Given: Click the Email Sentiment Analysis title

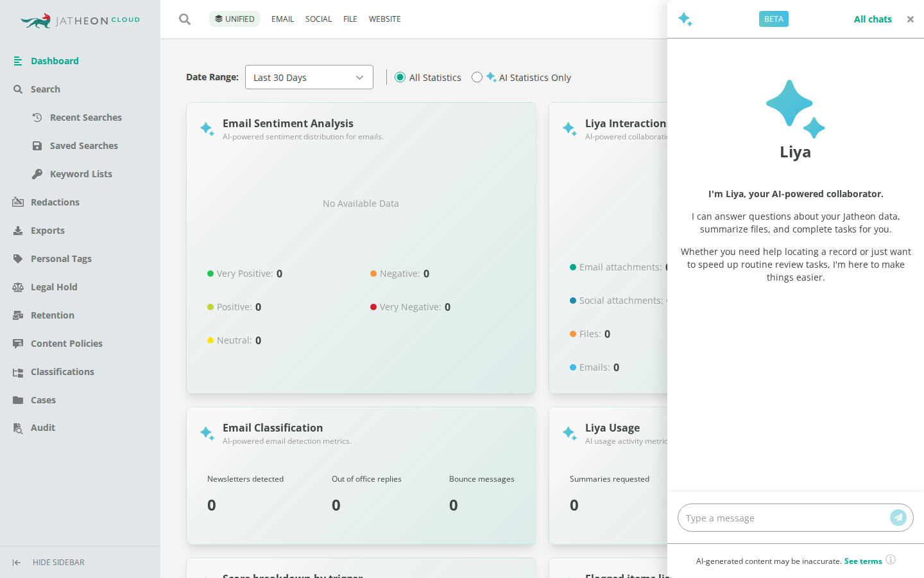Looking at the screenshot, I should click(288, 123).
